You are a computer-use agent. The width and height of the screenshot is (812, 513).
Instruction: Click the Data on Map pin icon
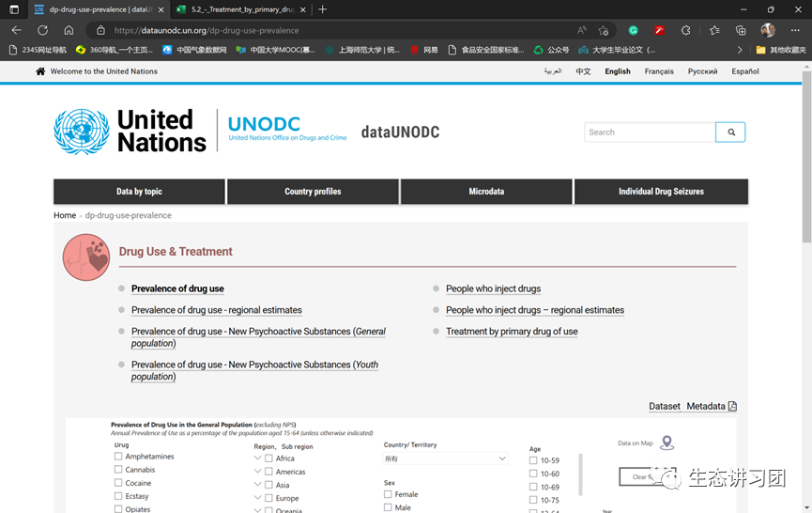(x=667, y=443)
